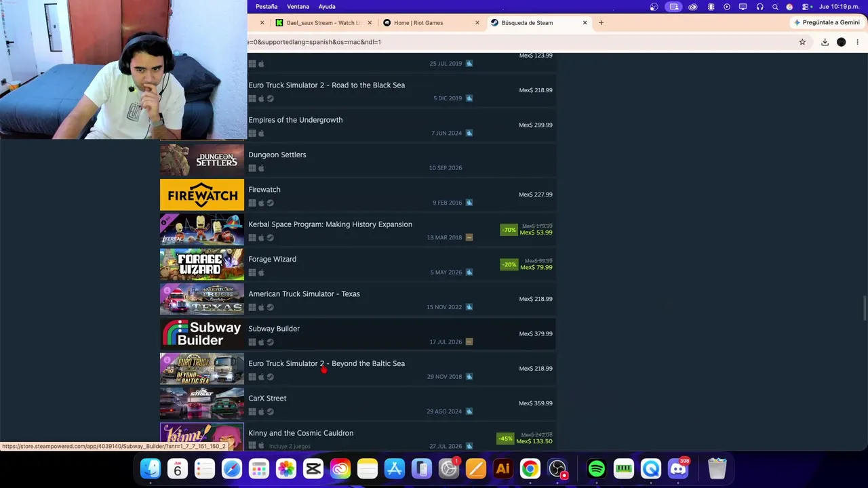Screen dimensions: 868x488
Task: Click the display icon in the menu bar
Action: (x=743, y=7)
